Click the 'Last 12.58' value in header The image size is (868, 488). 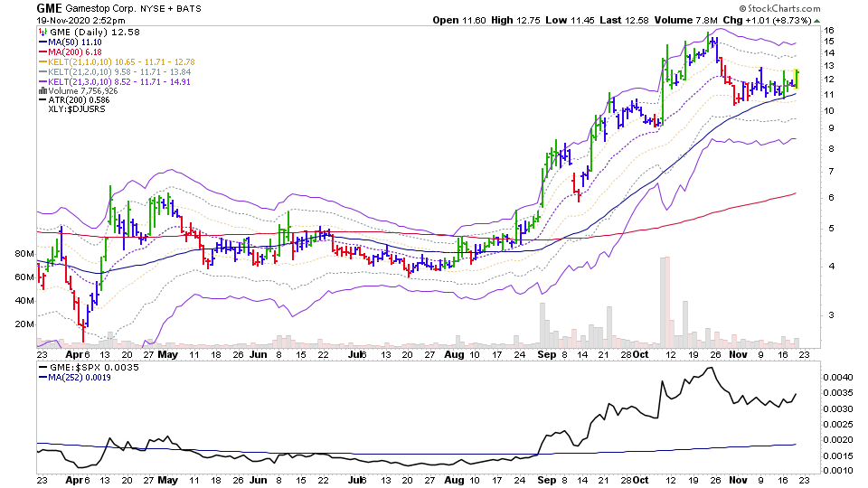(624, 21)
